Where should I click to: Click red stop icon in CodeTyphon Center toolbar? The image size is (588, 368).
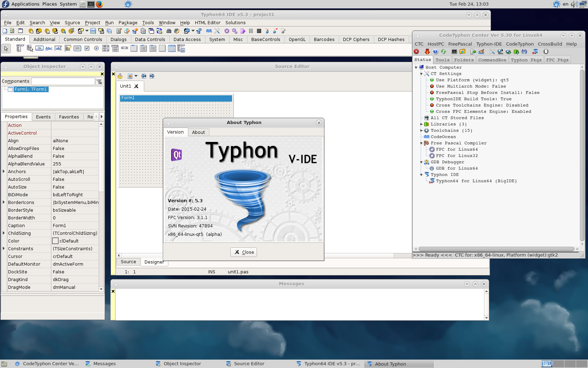pos(416,52)
